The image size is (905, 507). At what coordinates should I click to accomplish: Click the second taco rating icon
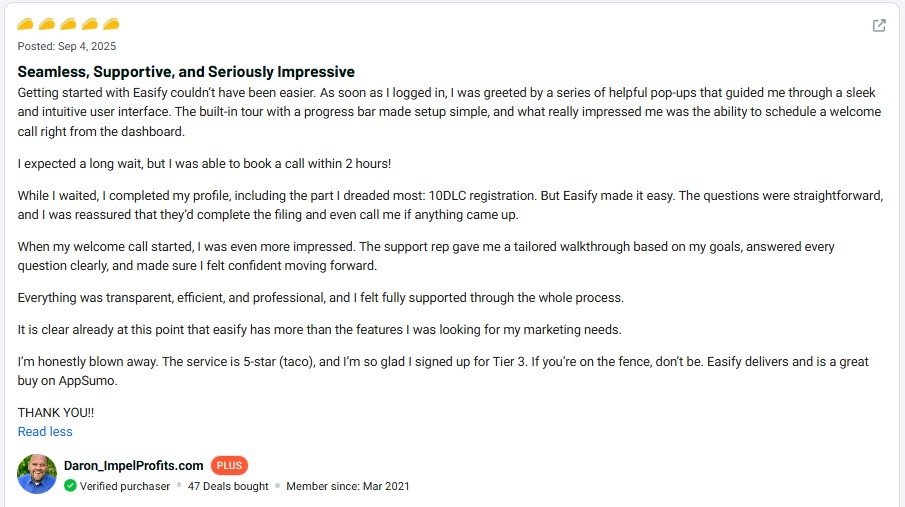(47, 24)
